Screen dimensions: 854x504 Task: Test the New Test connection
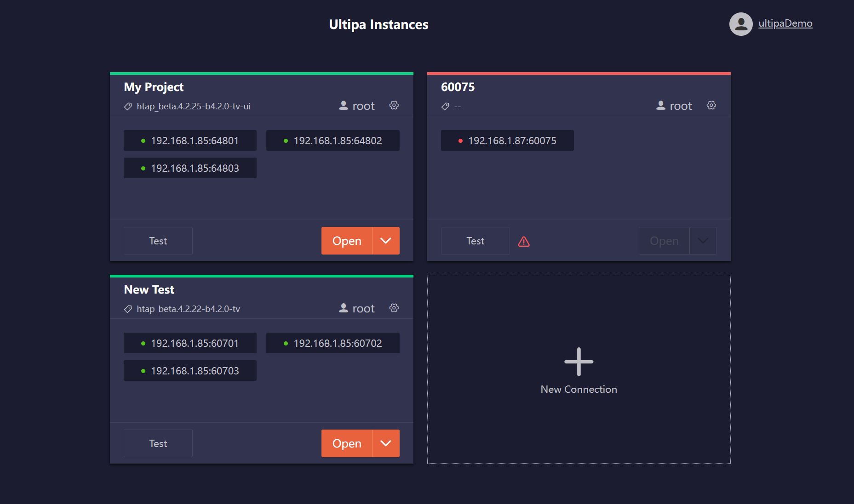coord(158,443)
